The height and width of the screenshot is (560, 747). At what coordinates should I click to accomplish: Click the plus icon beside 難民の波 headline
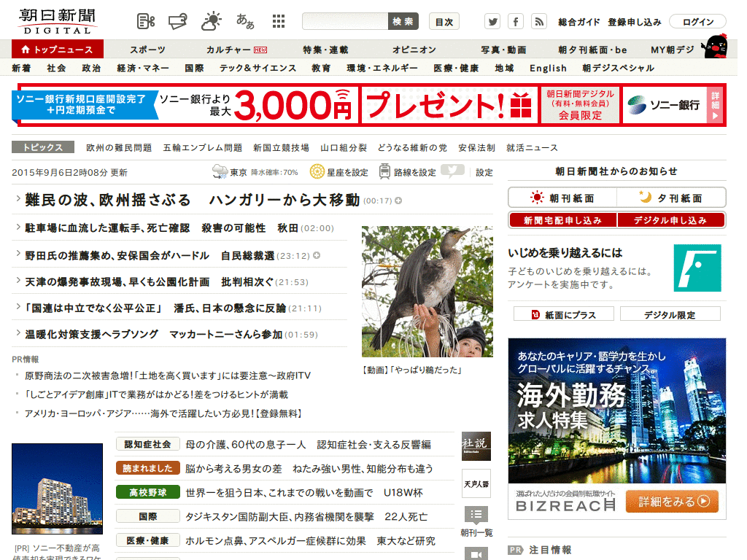[398, 201]
